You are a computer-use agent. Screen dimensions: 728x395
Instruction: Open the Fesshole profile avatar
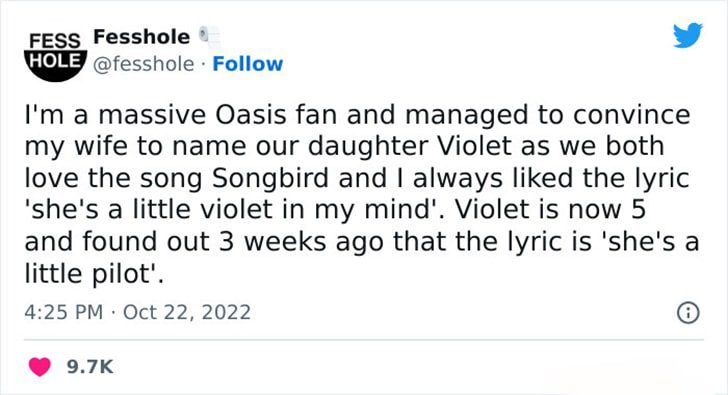click(55, 56)
